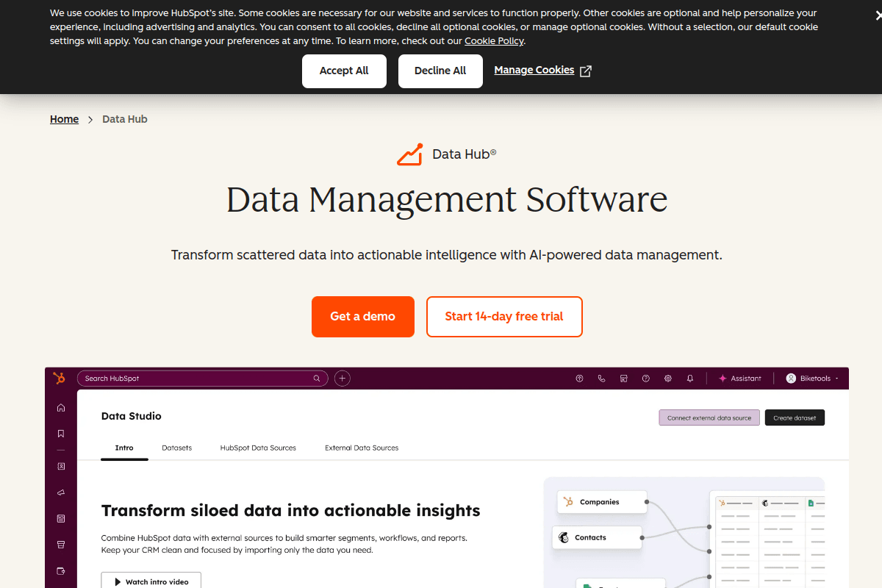Click the magnifier icon in Search HubSpot
Viewport: 882px width, 588px height.
(317, 379)
